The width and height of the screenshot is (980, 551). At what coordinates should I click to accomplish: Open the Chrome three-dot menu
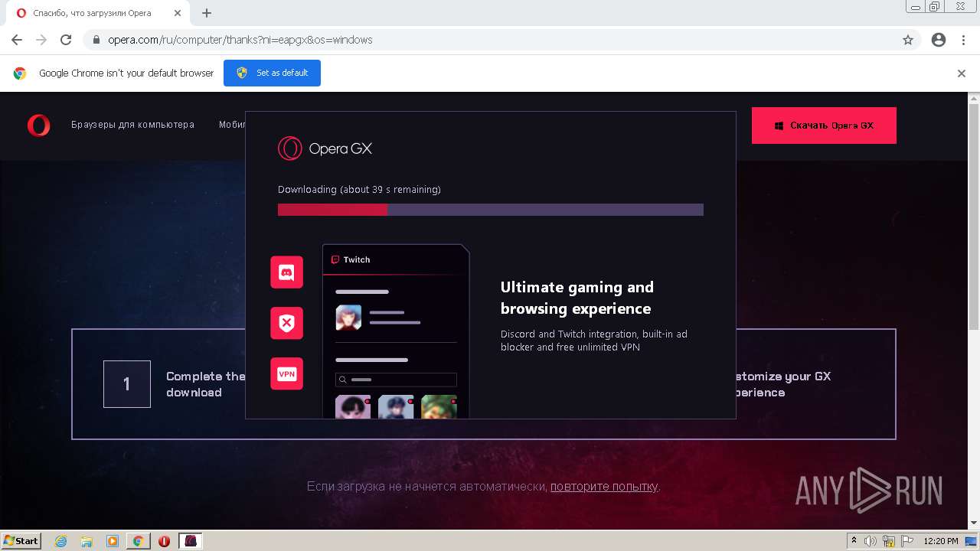coord(963,40)
